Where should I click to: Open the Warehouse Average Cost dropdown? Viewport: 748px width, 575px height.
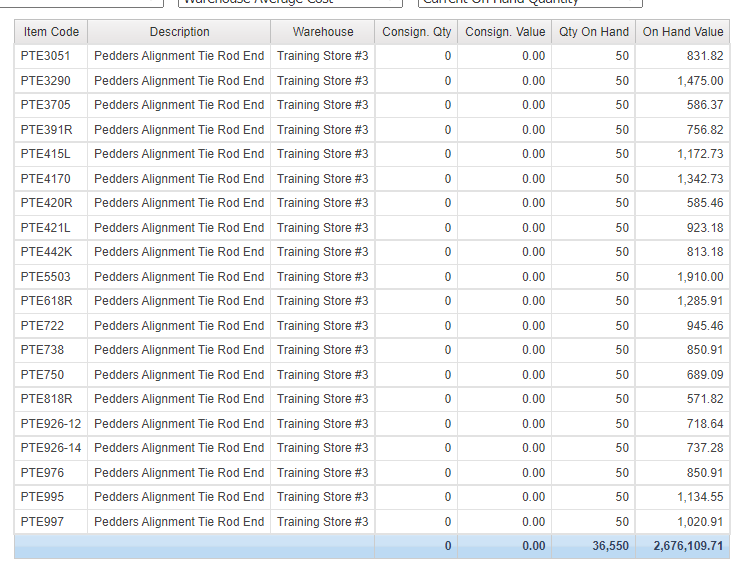pos(290,2)
